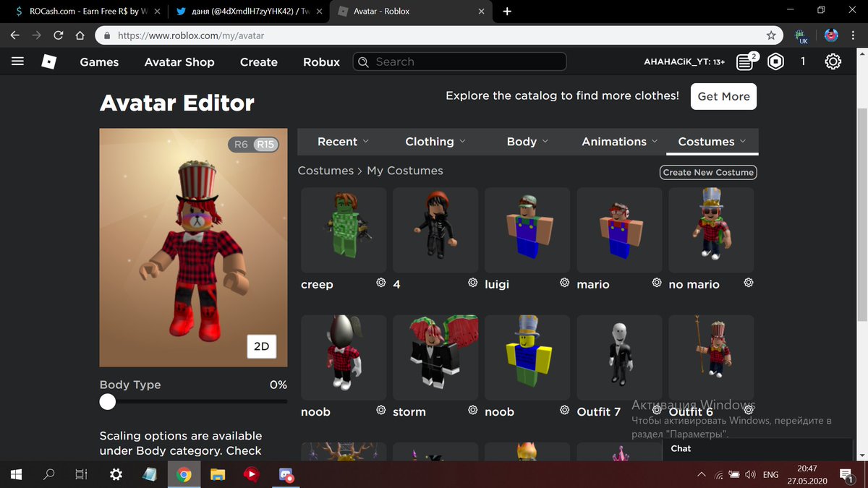Open Windows Settings gear on taskbar
Viewport: 868px width, 488px height.
pos(116,475)
